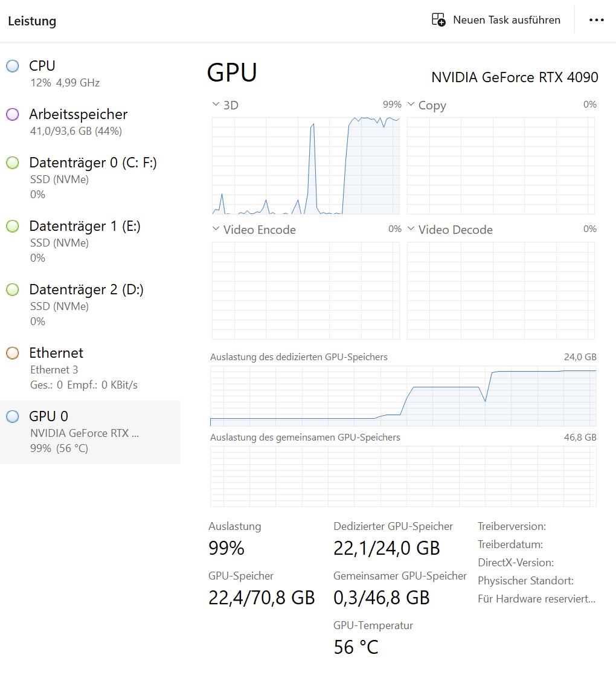Image resolution: width=616 pixels, height=675 pixels.
Task: Open the Video Encode dropdown chevron
Action: tap(216, 229)
